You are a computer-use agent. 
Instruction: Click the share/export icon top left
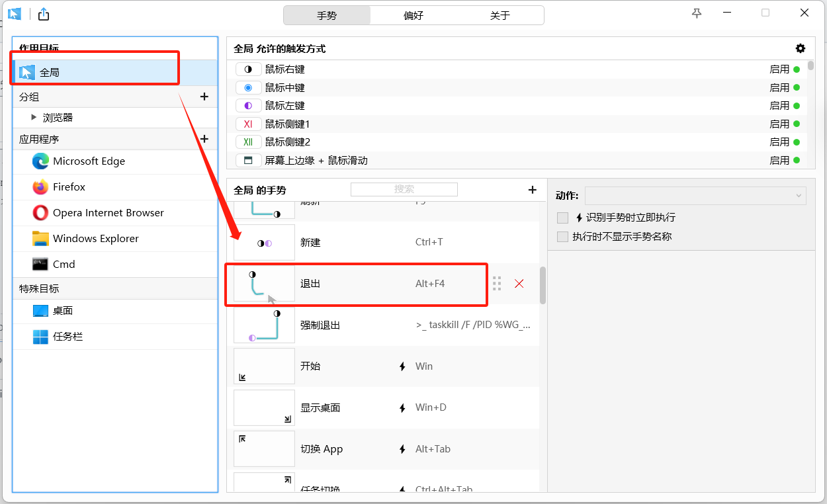click(43, 13)
